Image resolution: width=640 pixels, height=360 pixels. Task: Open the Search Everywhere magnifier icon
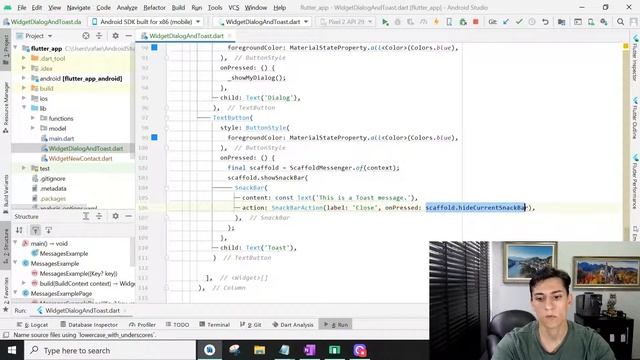[x=620, y=22]
